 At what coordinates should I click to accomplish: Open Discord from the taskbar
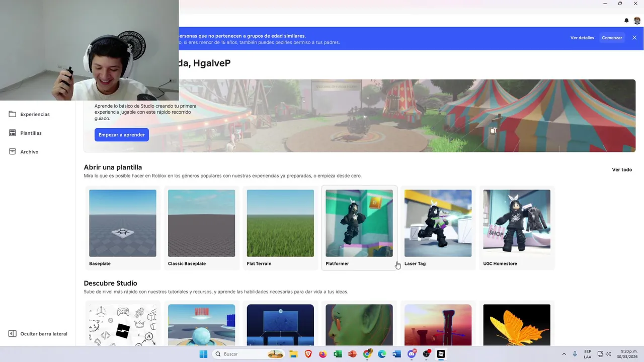412,354
